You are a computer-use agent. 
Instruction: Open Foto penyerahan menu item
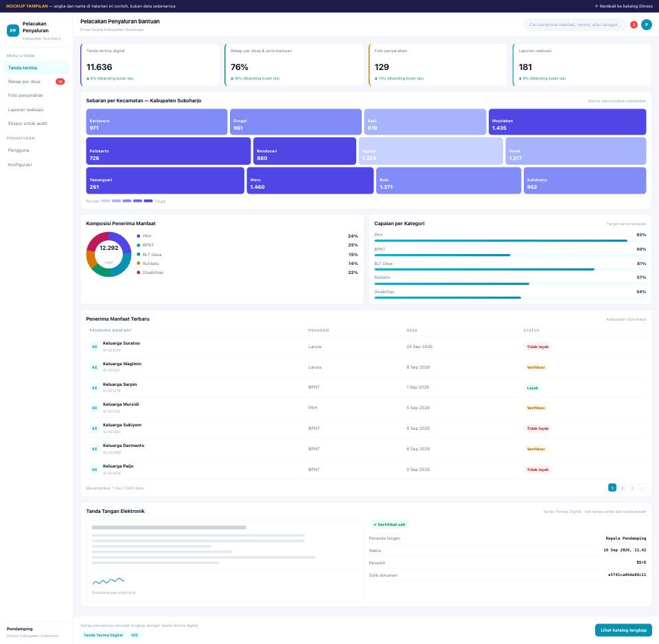pos(36,95)
